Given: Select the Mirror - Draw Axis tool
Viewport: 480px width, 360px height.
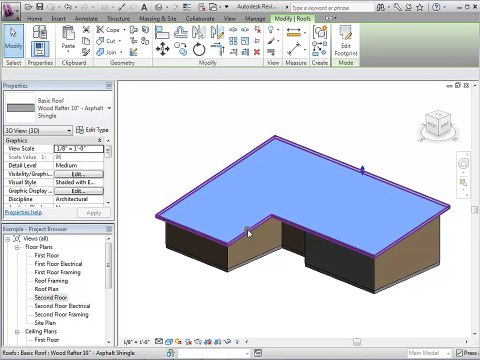Looking at the screenshot, I should pos(217,32).
